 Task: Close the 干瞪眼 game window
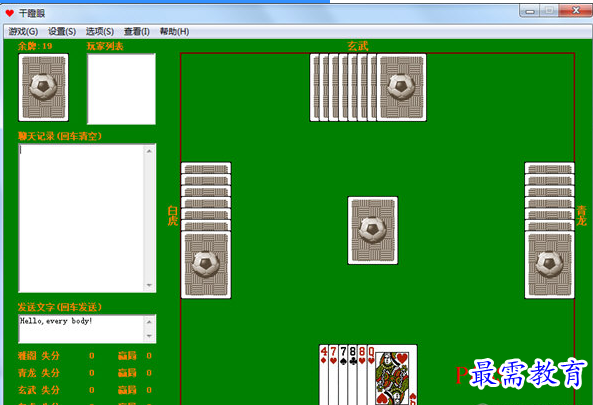point(576,11)
